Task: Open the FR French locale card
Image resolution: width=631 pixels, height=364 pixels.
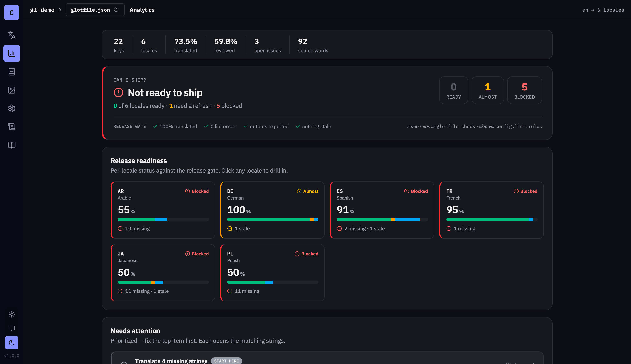Action: point(492,210)
